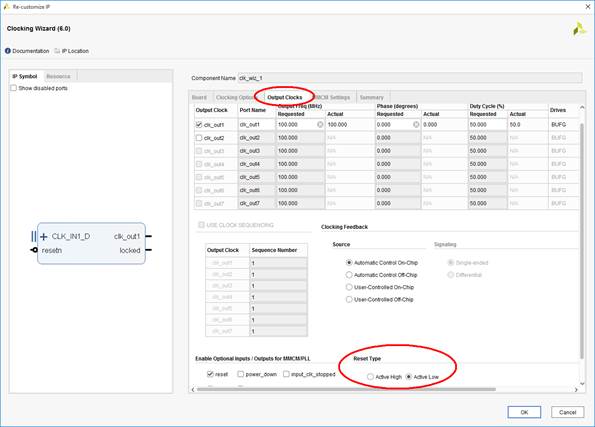This screenshot has width=595, height=427.
Task: Edit clk_out1 requested duty cycle field
Action: tap(488, 124)
